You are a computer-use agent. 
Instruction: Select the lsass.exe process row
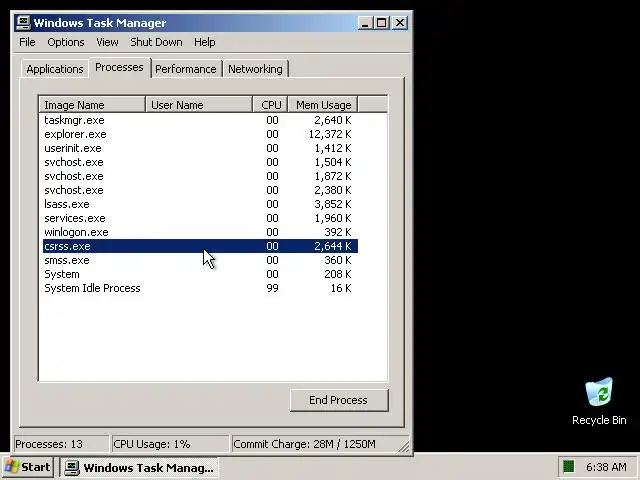[x=200, y=204]
